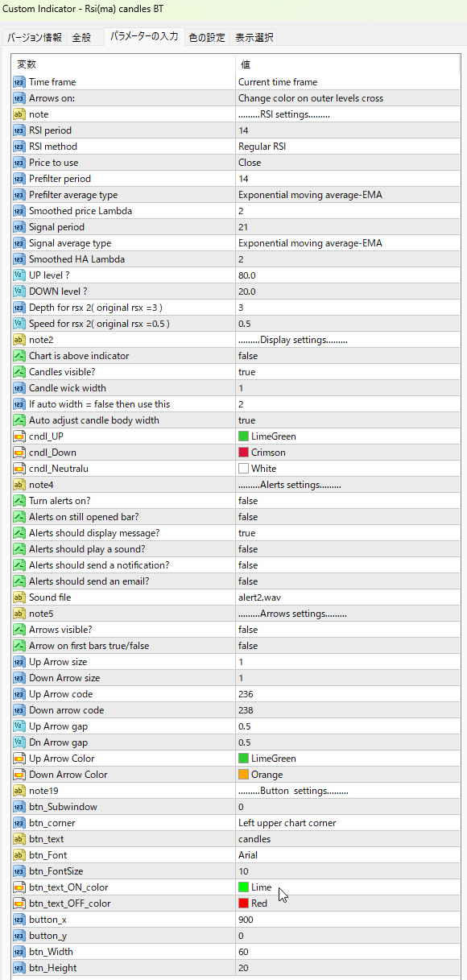Image resolution: width=467 pixels, height=980 pixels.
Task: Click the string icon beside btn_Font
Action: pyautogui.click(x=19, y=855)
